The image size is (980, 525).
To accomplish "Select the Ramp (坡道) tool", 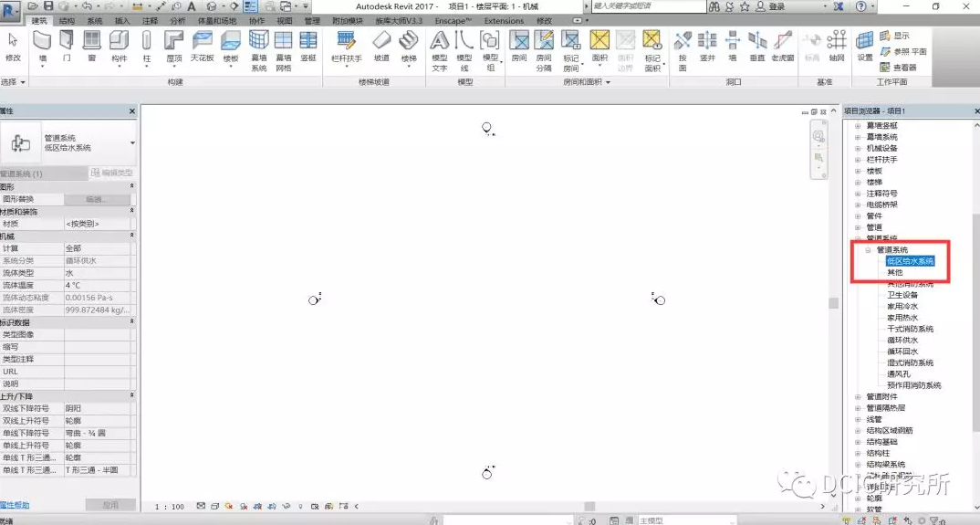I will coord(381,47).
